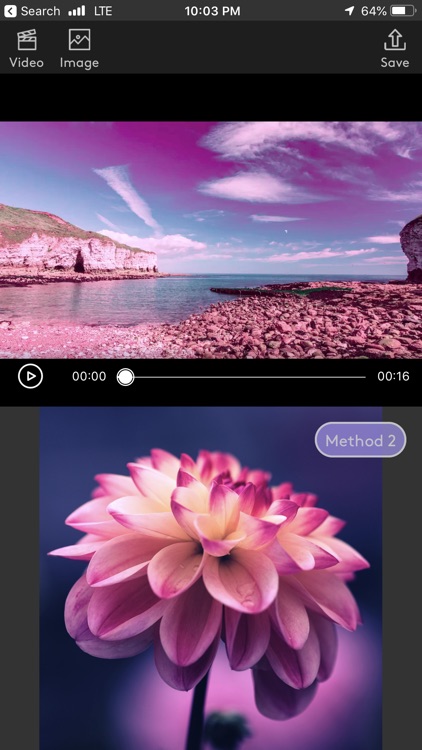The image size is (422, 750).
Task: Tap the 10:03 PM clock
Action: [212, 11]
